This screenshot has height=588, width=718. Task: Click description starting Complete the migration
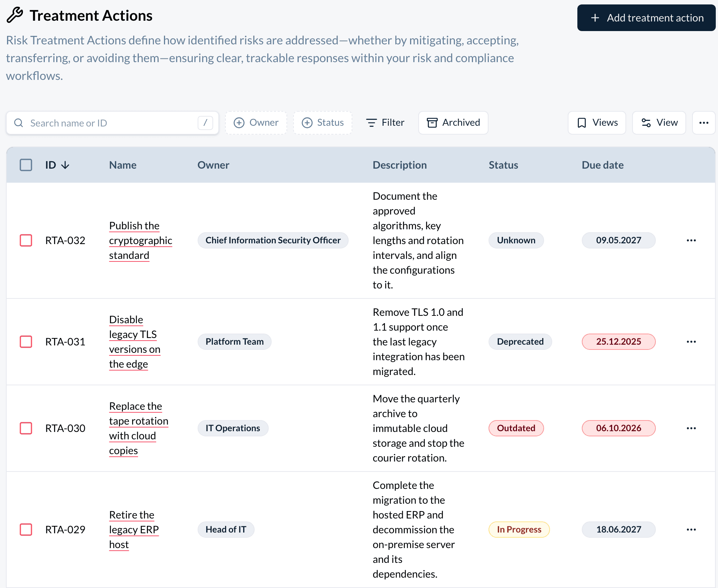pyautogui.click(x=414, y=530)
